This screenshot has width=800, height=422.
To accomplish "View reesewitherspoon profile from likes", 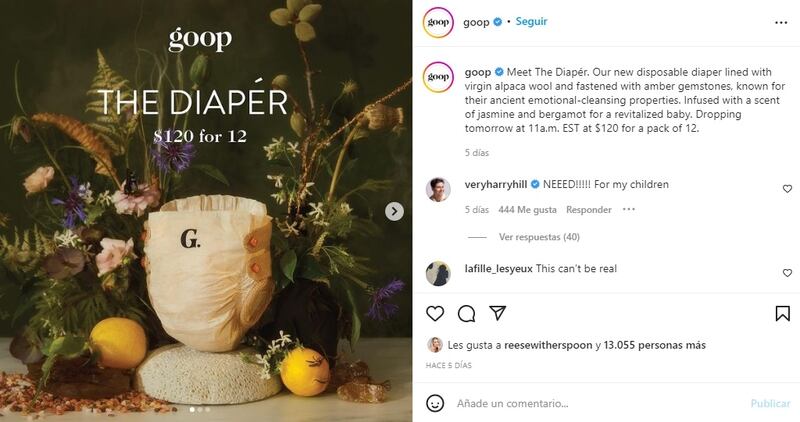I will pyautogui.click(x=548, y=345).
